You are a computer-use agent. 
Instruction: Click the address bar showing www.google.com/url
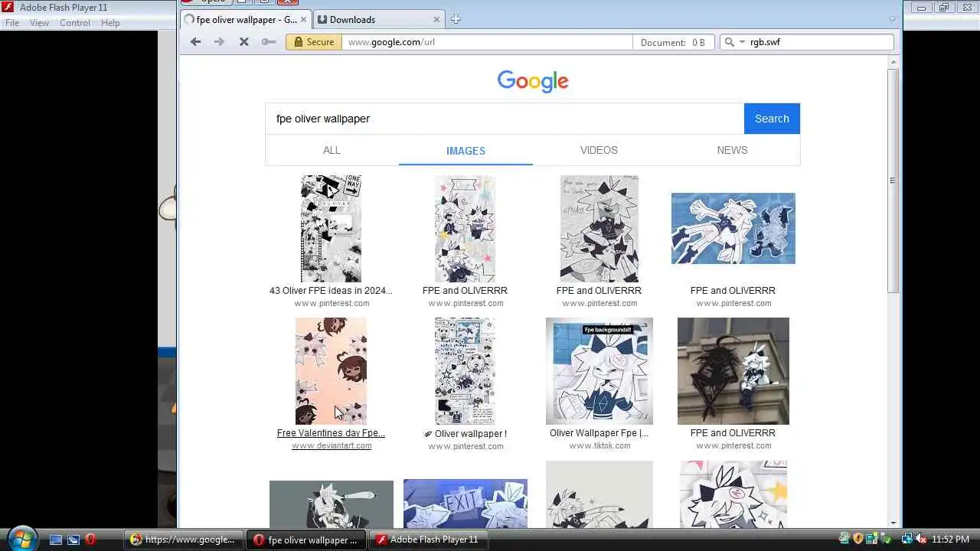click(x=487, y=42)
